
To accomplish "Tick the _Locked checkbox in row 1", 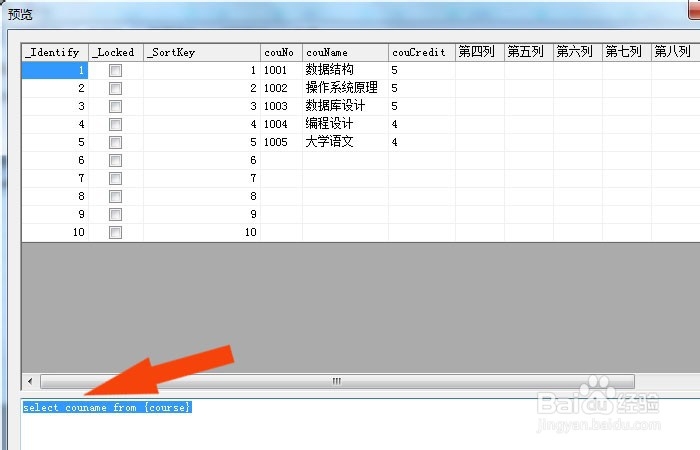I will pyautogui.click(x=116, y=71).
